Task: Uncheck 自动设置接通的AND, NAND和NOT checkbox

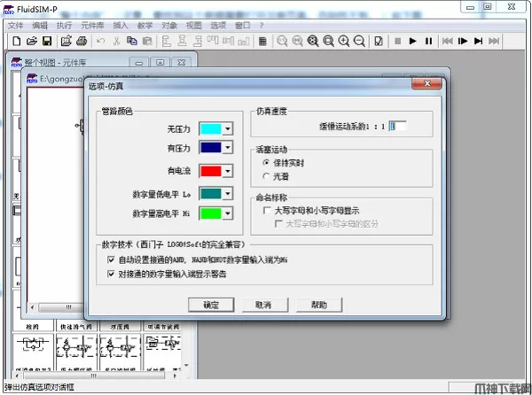Action: pyautogui.click(x=111, y=259)
